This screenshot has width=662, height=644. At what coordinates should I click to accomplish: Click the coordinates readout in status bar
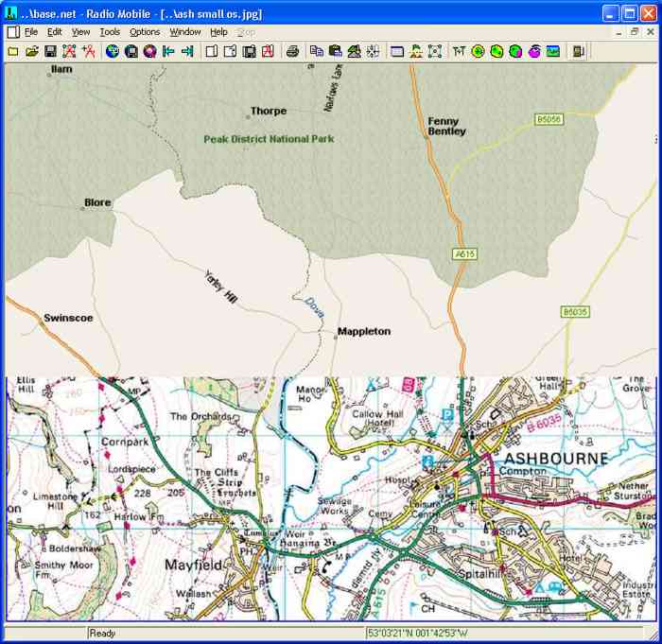pos(418,633)
